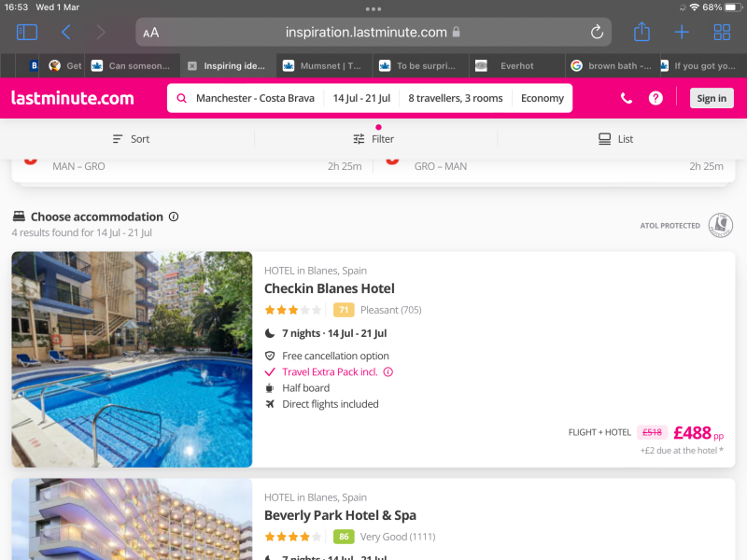This screenshot has height=560, width=747.
Task: Select the GRO – MAN return flight
Action: pos(555,166)
